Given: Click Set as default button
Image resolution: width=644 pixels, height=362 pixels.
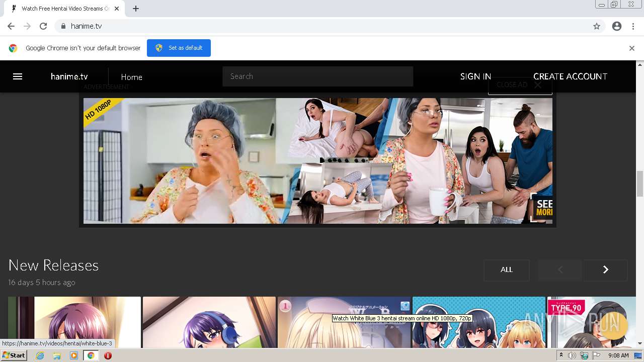Looking at the screenshot, I should 179,48.
